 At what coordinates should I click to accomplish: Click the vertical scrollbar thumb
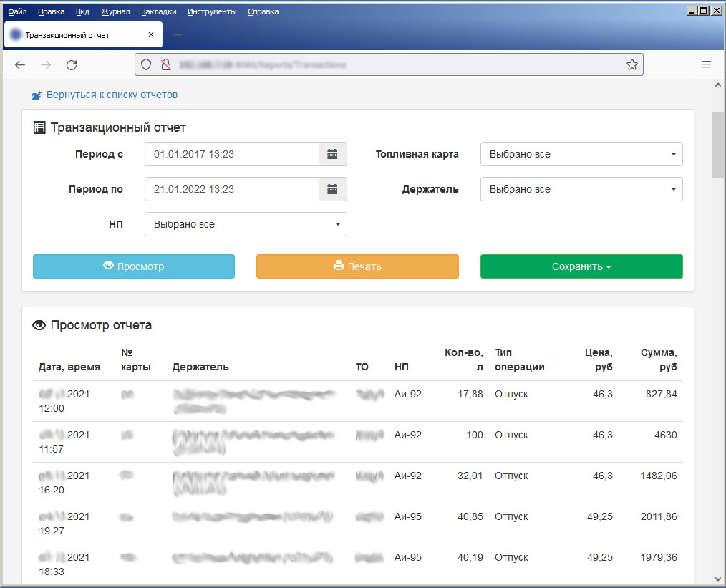pos(718,145)
